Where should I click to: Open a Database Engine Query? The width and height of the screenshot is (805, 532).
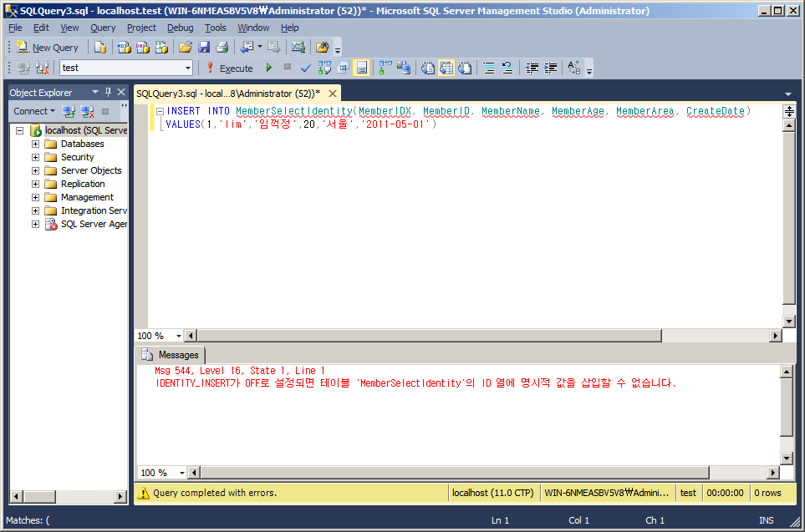tap(100, 48)
